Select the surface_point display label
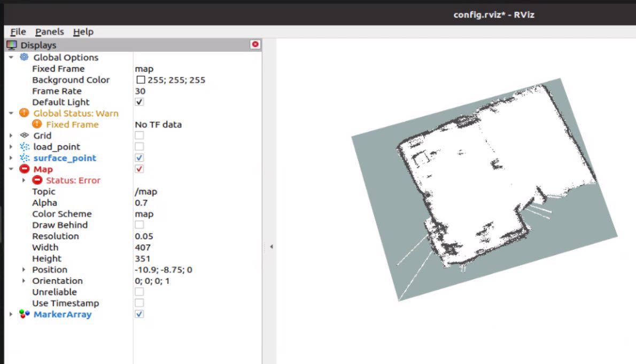Image resolution: width=636 pixels, height=364 pixels. pos(65,158)
